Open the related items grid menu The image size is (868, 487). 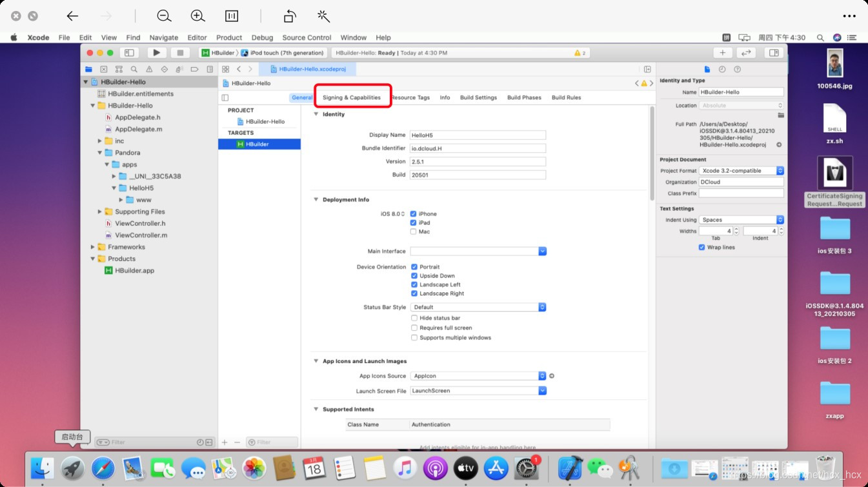[x=225, y=69]
